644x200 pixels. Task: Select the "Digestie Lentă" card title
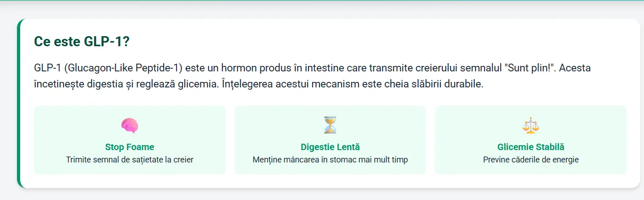(x=330, y=147)
